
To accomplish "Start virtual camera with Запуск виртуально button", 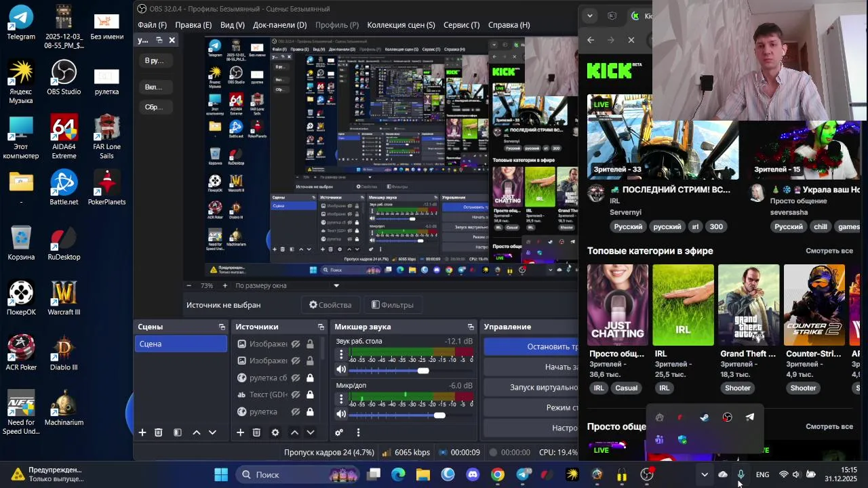I will pyautogui.click(x=531, y=387).
